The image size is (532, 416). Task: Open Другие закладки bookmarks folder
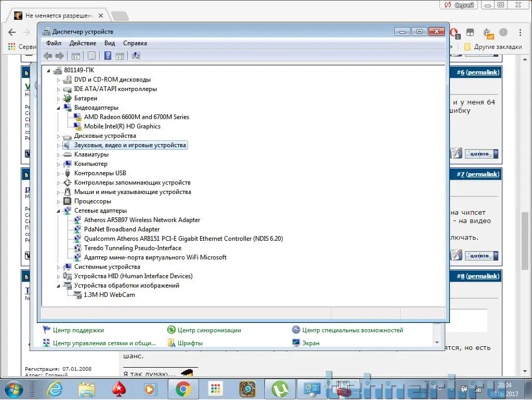click(x=493, y=47)
